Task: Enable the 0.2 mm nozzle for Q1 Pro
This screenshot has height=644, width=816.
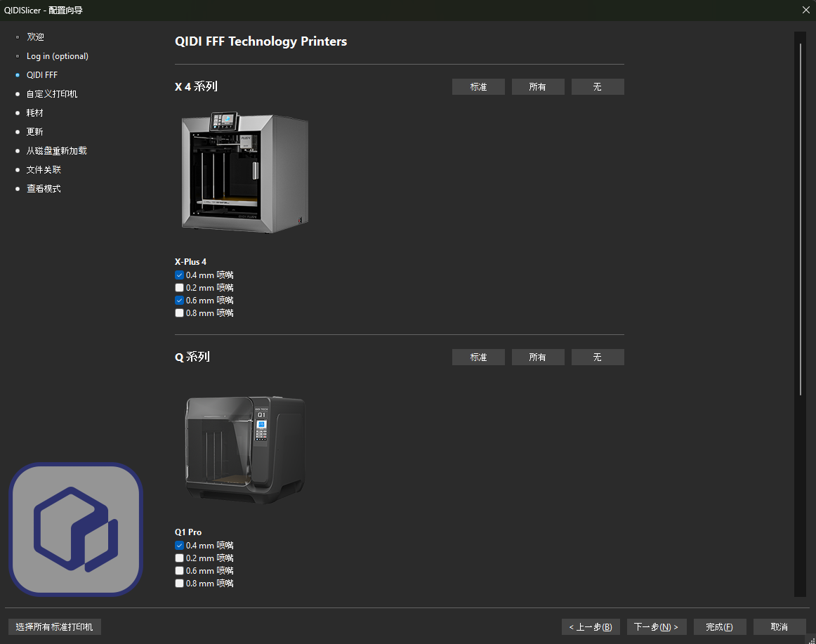Action: (x=179, y=558)
